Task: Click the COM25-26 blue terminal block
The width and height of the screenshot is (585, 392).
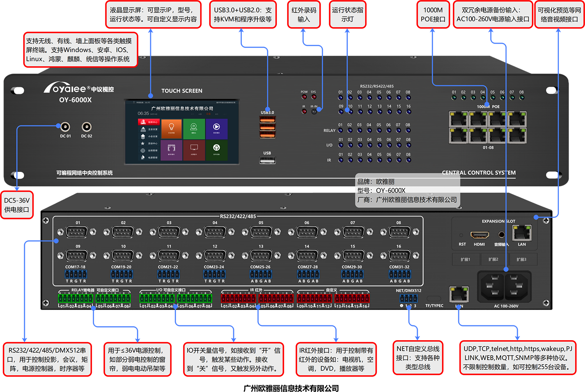Action: coord(261,274)
